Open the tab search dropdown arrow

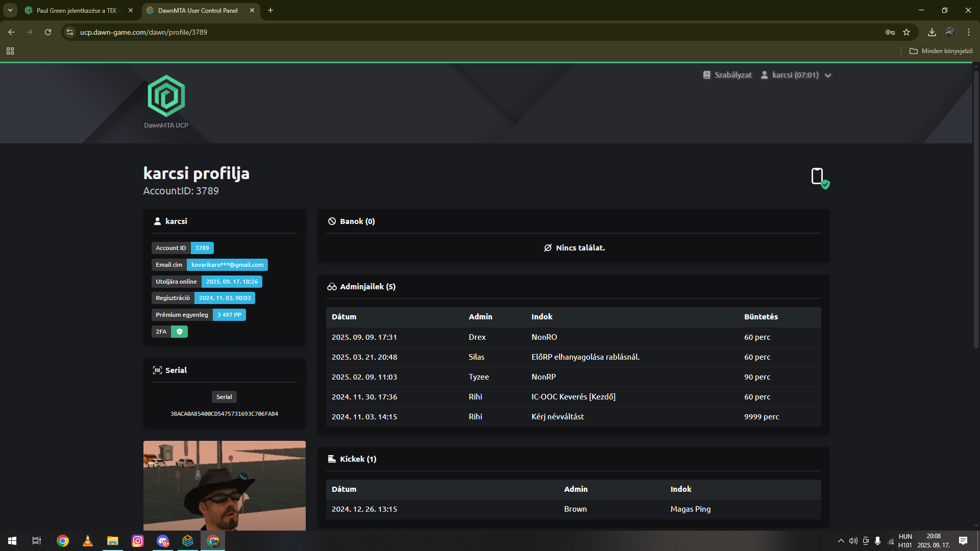pos(10,10)
